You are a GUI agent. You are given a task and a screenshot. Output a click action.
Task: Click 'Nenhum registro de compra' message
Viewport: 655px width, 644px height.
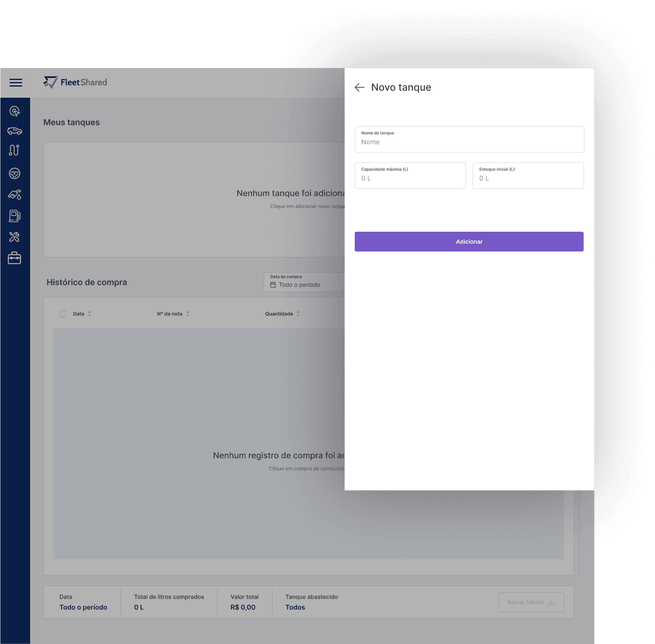point(279,456)
